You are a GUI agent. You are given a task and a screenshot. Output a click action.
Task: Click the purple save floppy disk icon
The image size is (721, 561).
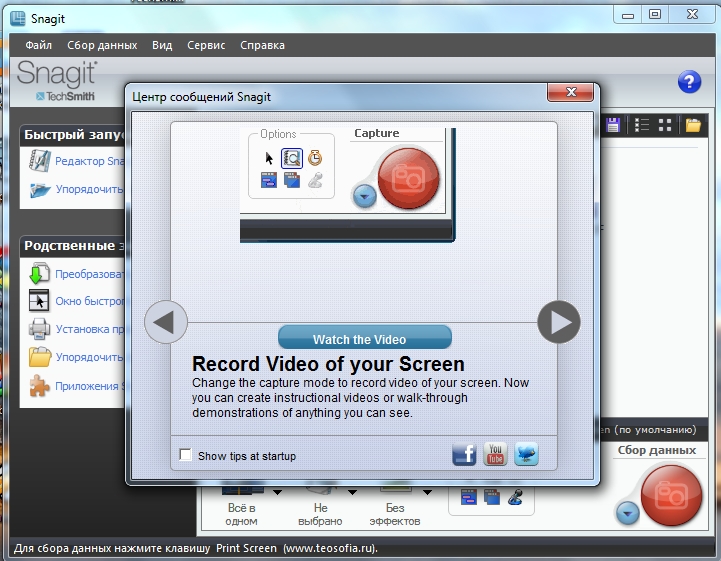coord(612,125)
